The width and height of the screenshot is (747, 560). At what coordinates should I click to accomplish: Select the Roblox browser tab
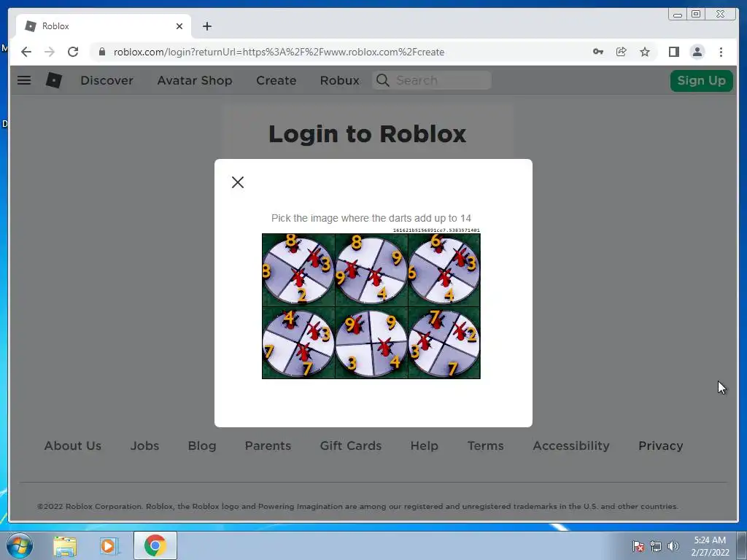pos(104,26)
